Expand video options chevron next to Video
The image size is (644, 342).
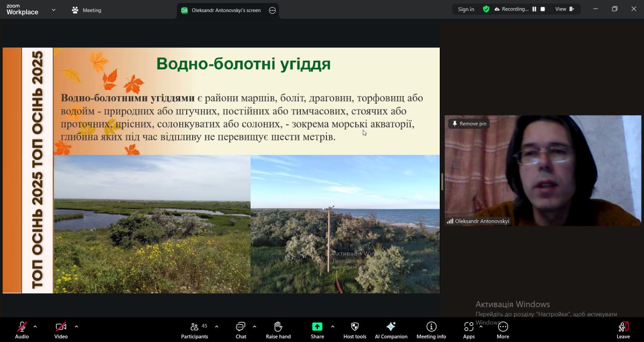coord(76,326)
